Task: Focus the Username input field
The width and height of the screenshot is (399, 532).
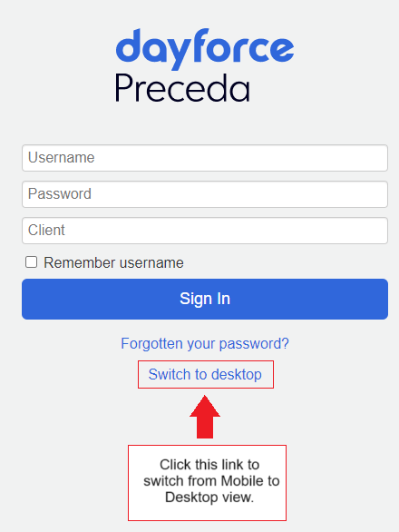Action: click(205, 158)
